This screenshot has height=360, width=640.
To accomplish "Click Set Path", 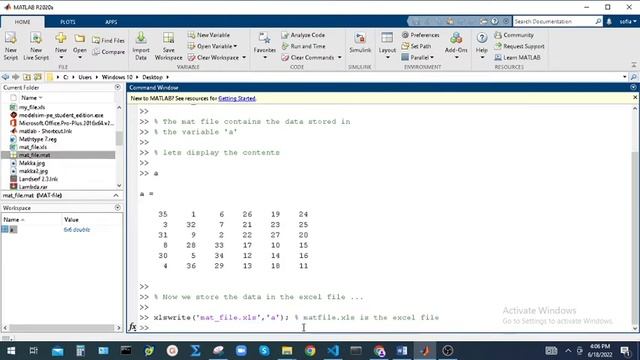I will [x=416, y=46].
